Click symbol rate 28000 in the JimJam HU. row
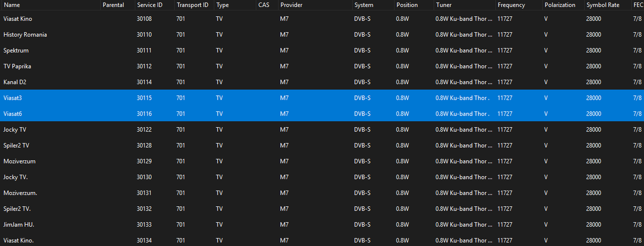This screenshot has height=246, width=644. pyautogui.click(x=593, y=224)
